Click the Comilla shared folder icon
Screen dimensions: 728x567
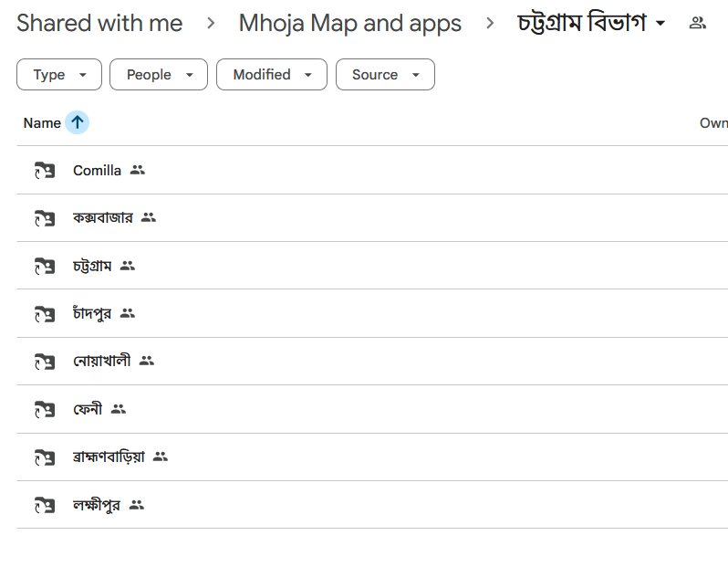[45, 171]
